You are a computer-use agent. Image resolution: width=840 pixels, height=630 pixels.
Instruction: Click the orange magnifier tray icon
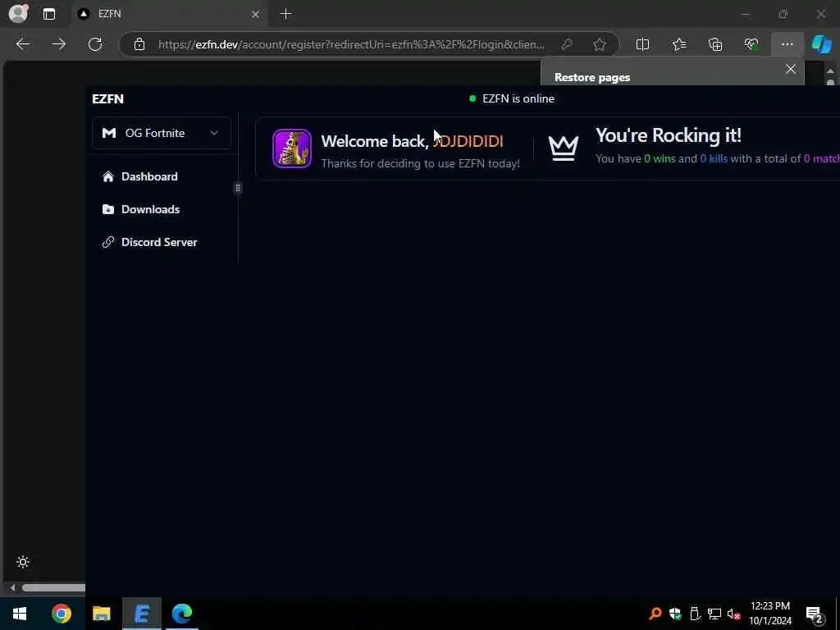(655, 614)
